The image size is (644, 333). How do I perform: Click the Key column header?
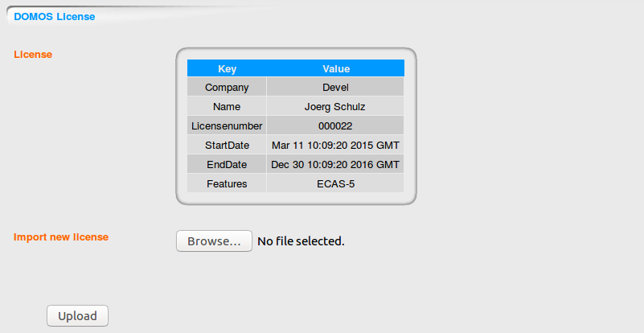(x=227, y=69)
